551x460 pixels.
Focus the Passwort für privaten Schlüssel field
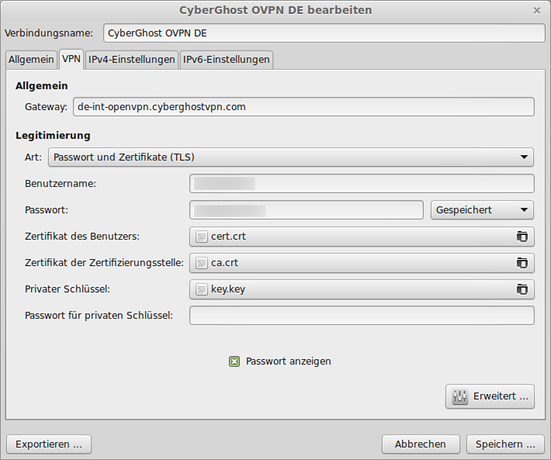pyautogui.click(x=362, y=316)
